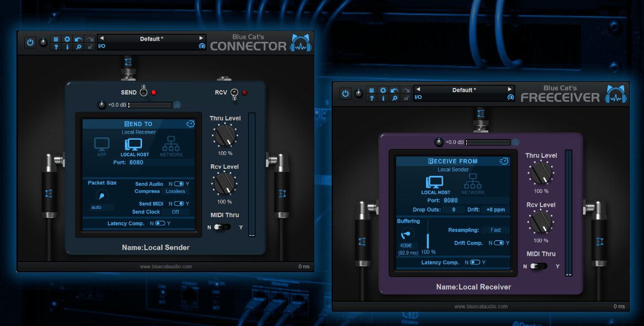
Task: Click the Freeceiver zoom magnifier icon
Action: [x=394, y=98]
